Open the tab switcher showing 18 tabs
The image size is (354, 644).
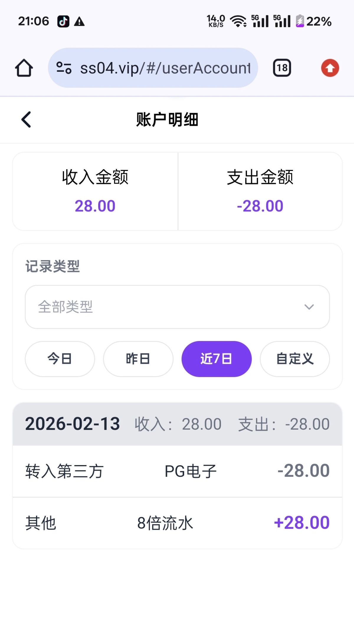pyautogui.click(x=282, y=68)
